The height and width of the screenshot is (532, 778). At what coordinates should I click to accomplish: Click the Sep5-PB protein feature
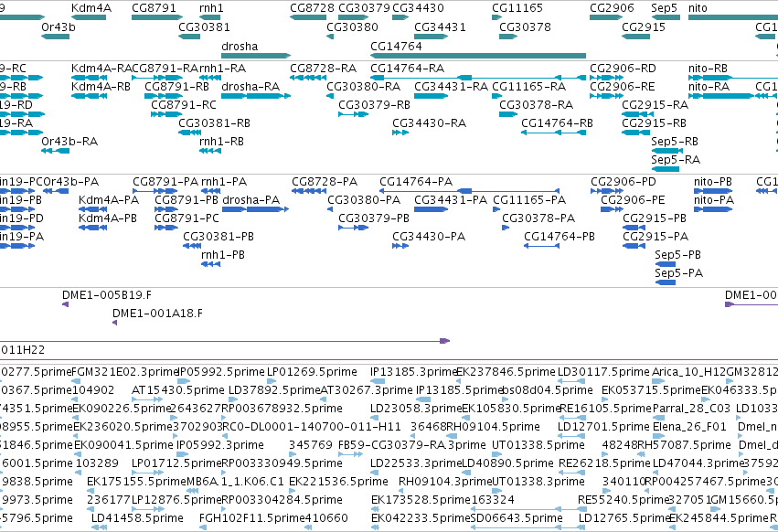click(x=666, y=264)
